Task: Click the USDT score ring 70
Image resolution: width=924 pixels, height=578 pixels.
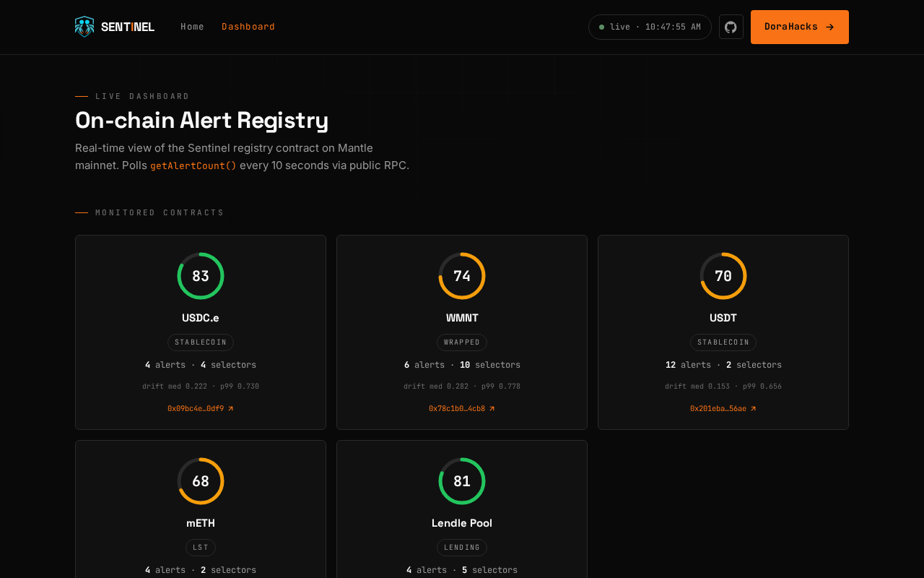Action: tap(723, 276)
